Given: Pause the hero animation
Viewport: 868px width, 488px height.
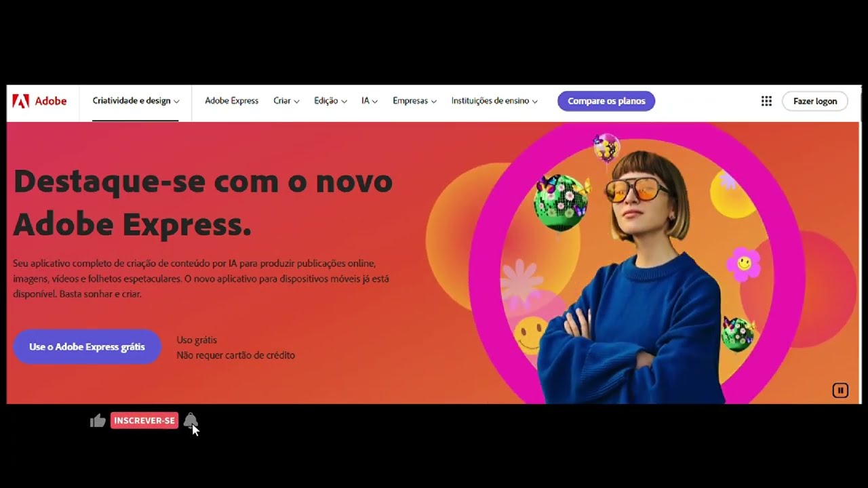Looking at the screenshot, I should point(840,390).
